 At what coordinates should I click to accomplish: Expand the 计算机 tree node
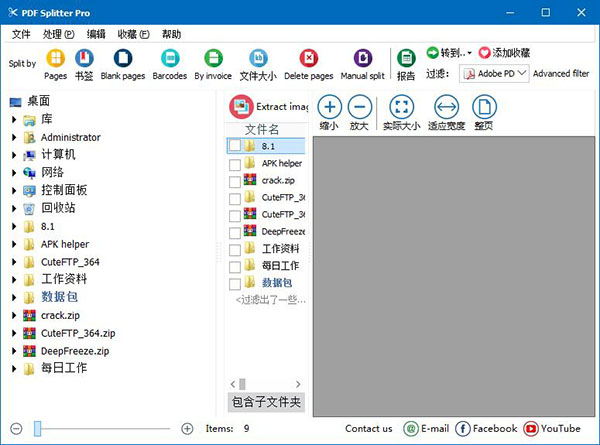pos(14,155)
